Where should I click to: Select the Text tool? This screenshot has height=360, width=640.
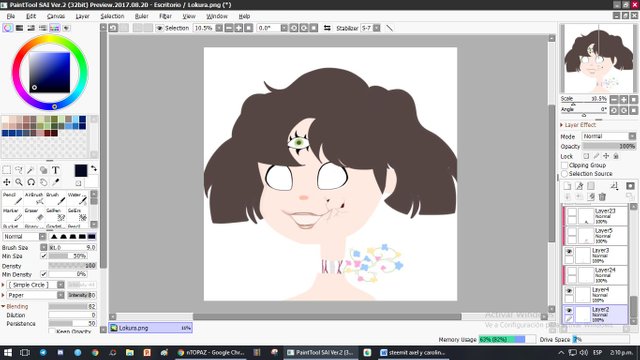click(56, 170)
